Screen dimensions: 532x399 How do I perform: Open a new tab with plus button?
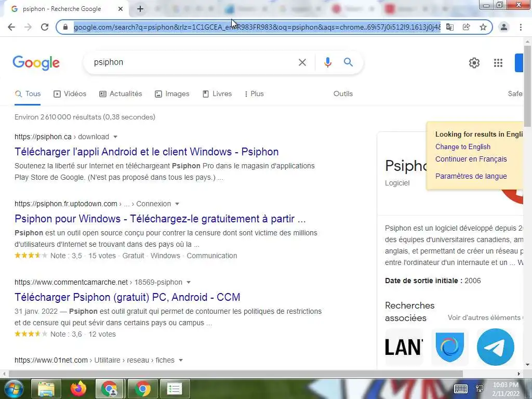click(x=140, y=9)
